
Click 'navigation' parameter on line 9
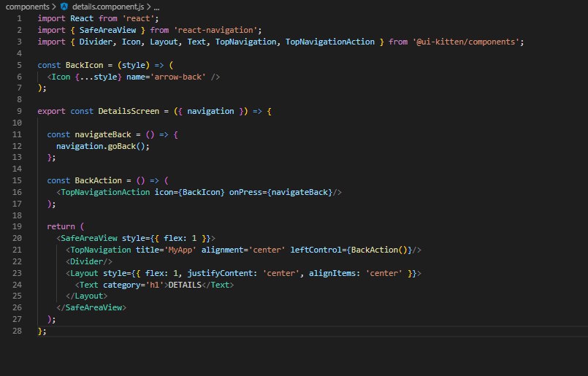(210, 111)
